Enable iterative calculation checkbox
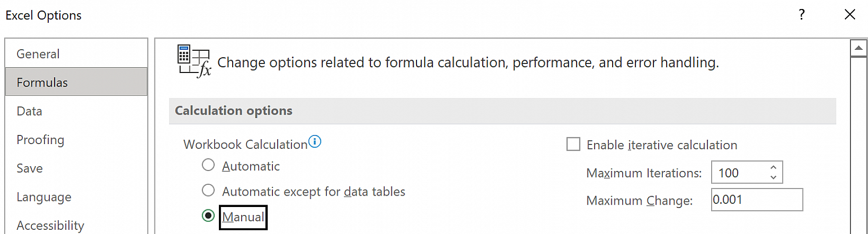 pyautogui.click(x=573, y=144)
